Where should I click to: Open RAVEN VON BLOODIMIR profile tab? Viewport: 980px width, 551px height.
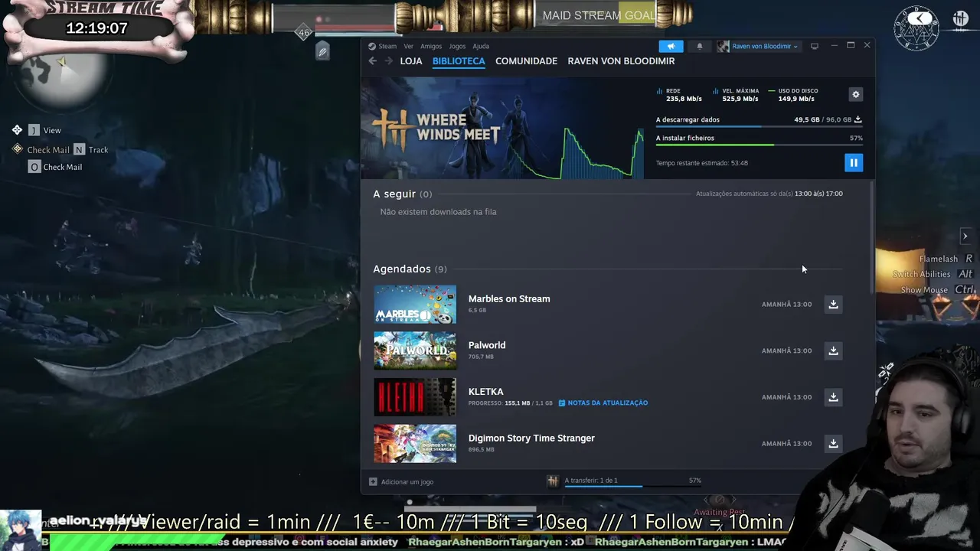[x=621, y=61]
